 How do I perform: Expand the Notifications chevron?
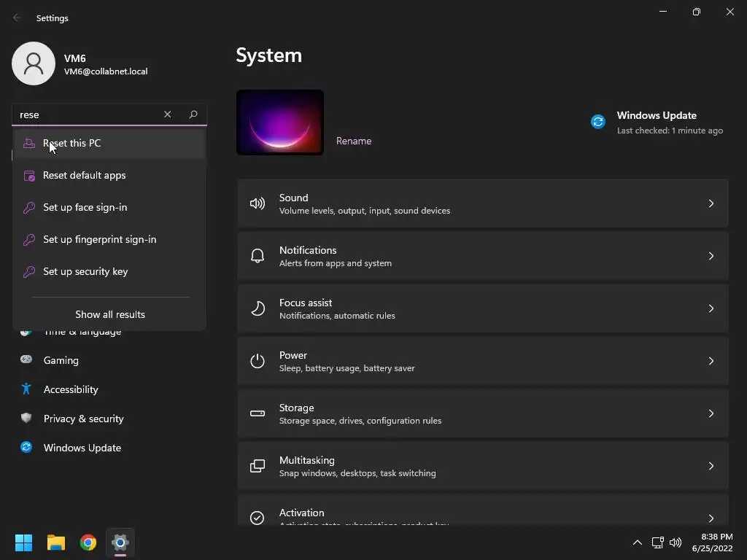click(711, 256)
